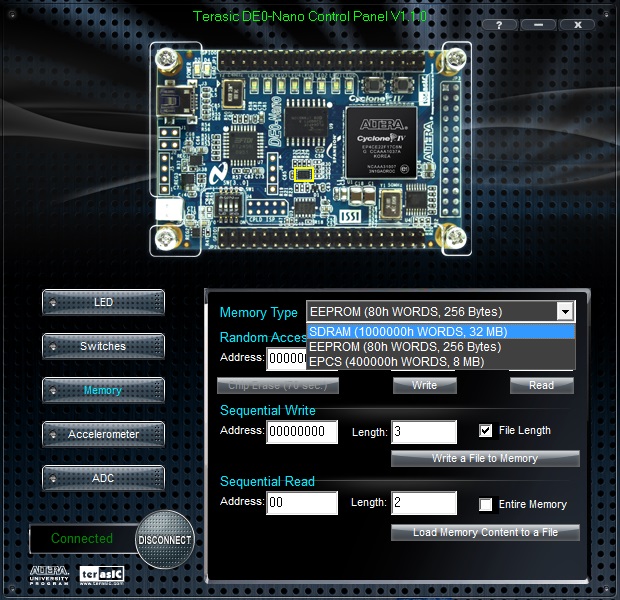Click the Random Access Address field
Screen dimensions: 620x600
287,359
